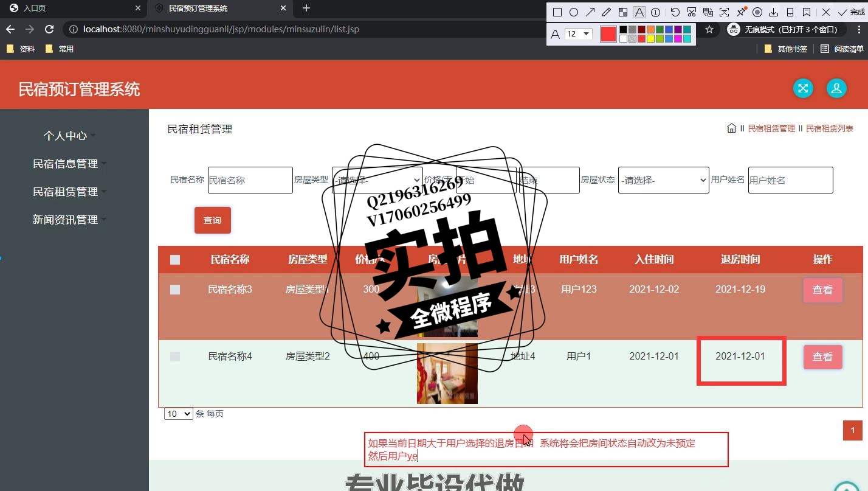868x491 pixels.
Task: Select the numbered step marker tool
Action: click(655, 12)
